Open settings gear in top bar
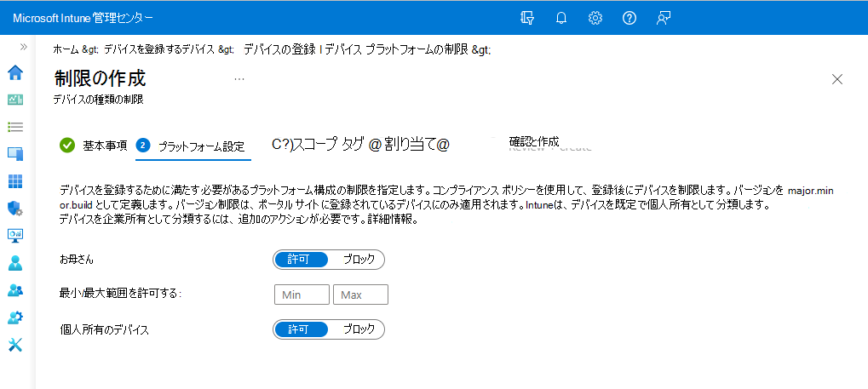868x389 pixels. coord(595,18)
